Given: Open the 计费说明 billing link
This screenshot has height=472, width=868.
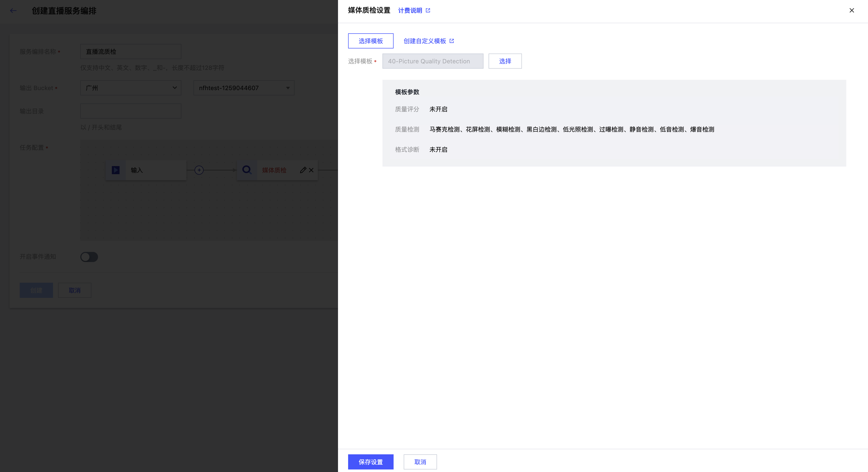Looking at the screenshot, I should point(410,10).
